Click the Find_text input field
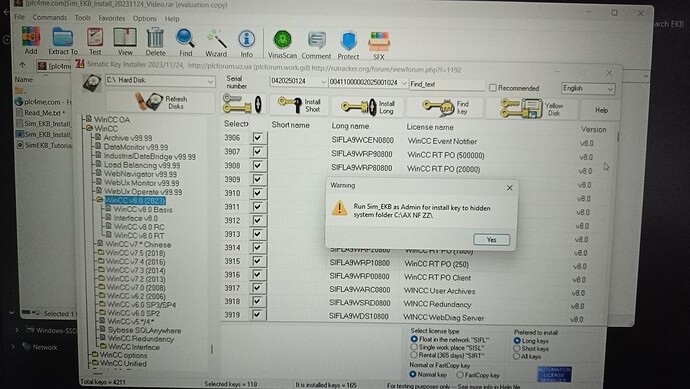Viewport: 690px width, 389px height. [447, 84]
